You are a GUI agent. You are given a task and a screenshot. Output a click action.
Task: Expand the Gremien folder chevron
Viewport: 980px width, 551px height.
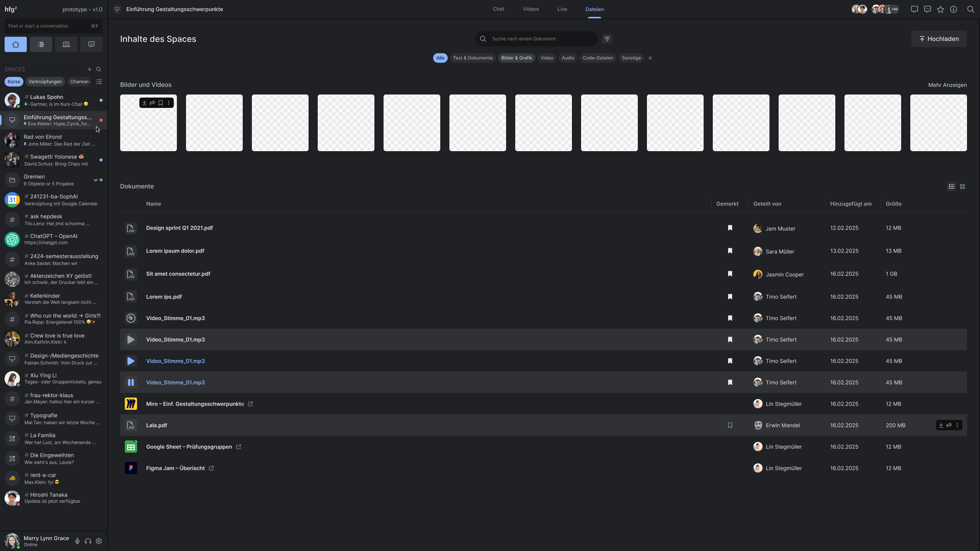click(95, 180)
